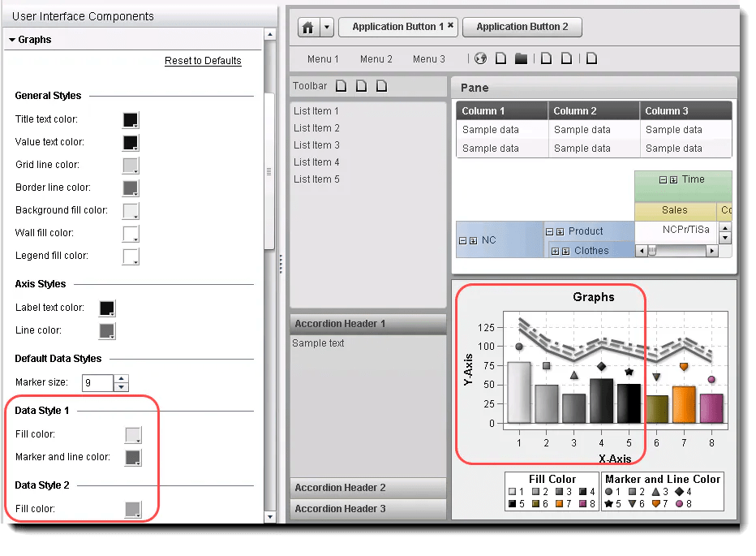
Task: Click the globe icon on the menu bar
Action: (x=479, y=58)
